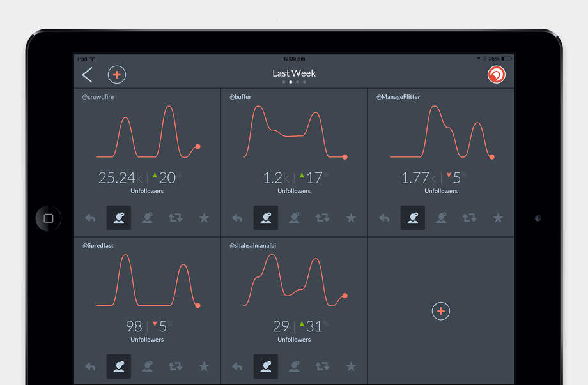Image resolution: width=588 pixels, height=385 pixels.
Task: Click the 98 unfollowers count
Action: click(134, 326)
